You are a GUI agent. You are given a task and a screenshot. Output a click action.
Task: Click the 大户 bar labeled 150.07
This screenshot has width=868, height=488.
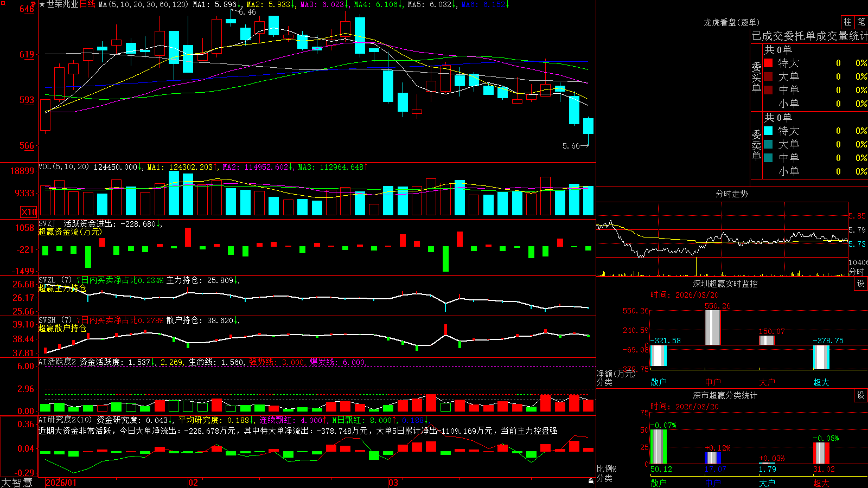767,340
